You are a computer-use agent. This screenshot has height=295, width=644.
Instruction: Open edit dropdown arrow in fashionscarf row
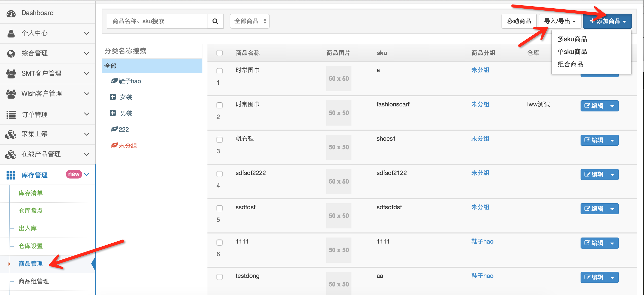(x=612, y=106)
